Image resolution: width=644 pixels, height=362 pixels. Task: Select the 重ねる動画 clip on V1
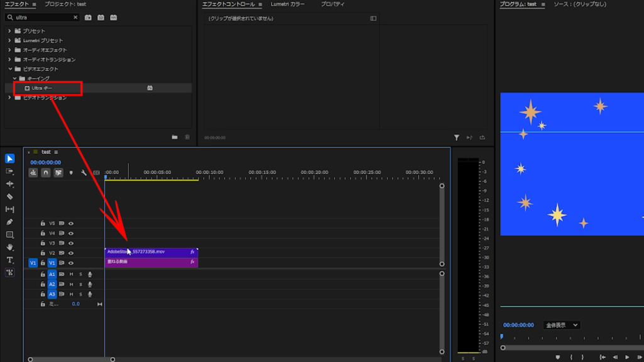tap(152, 262)
